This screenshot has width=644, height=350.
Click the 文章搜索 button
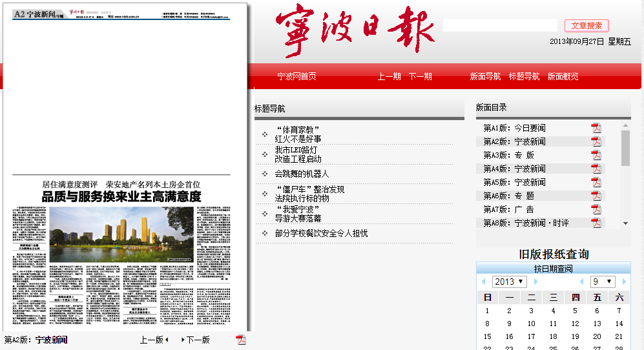coord(587,26)
